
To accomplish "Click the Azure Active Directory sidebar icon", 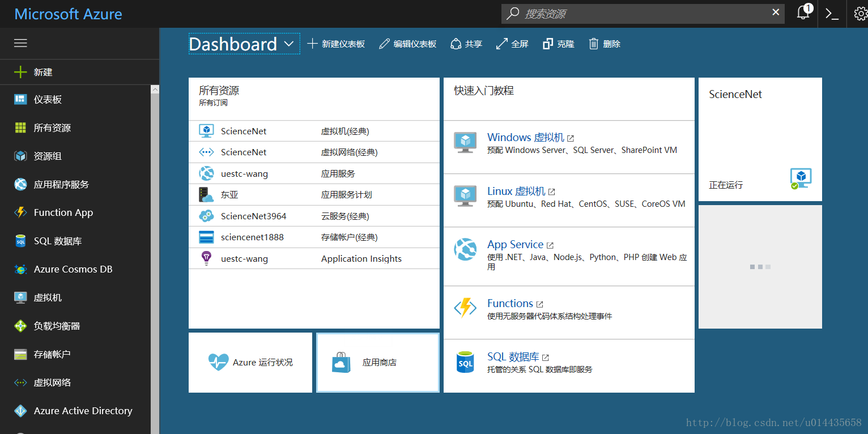I will tap(20, 411).
